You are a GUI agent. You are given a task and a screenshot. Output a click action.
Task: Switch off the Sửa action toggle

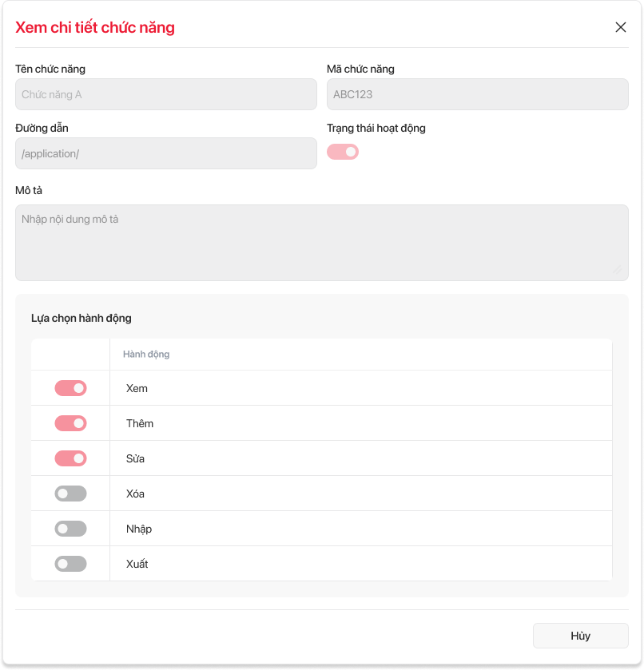(70, 458)
